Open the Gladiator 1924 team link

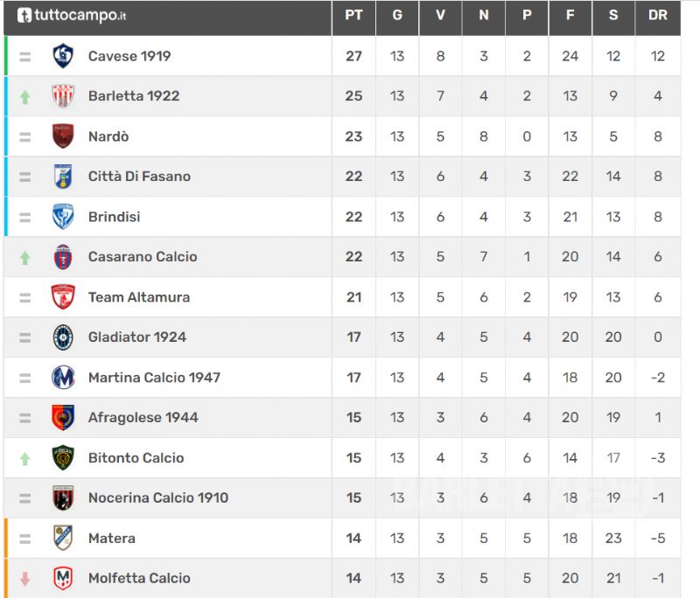137,337
